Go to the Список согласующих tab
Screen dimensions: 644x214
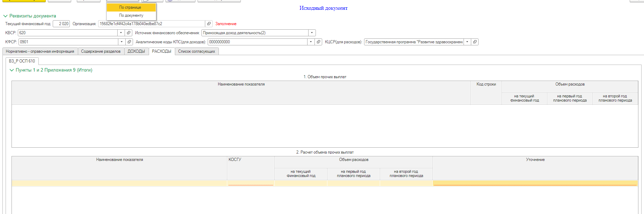197,51
